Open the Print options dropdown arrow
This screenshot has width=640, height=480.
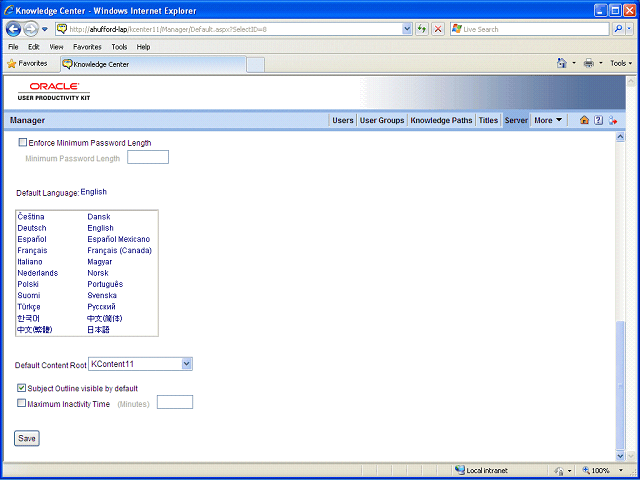[x=600, y=63]
